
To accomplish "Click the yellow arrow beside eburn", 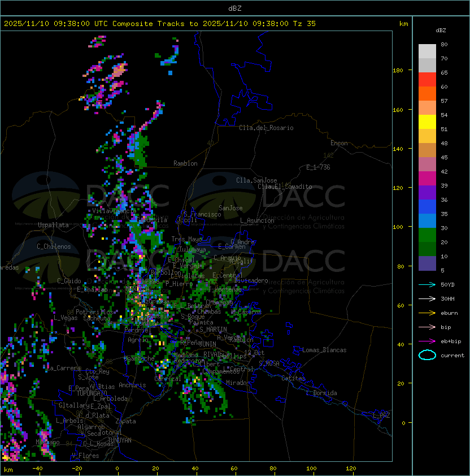I will click(427, 313).
